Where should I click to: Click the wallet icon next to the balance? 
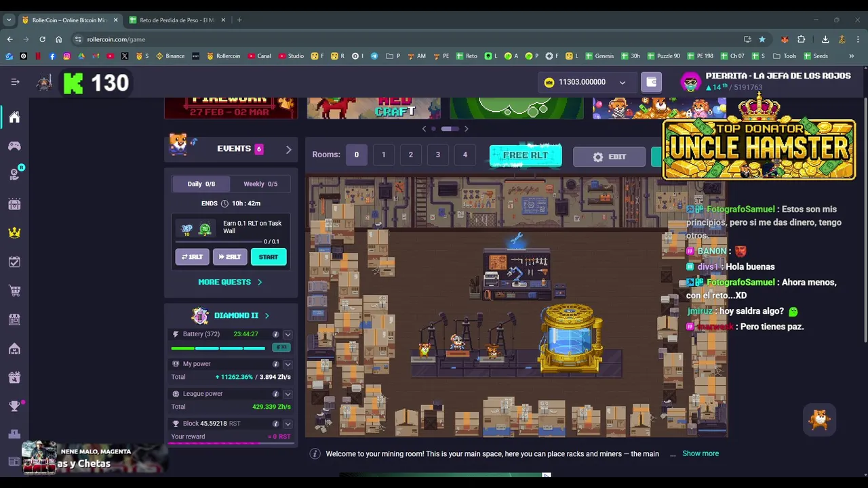point(652,82)
